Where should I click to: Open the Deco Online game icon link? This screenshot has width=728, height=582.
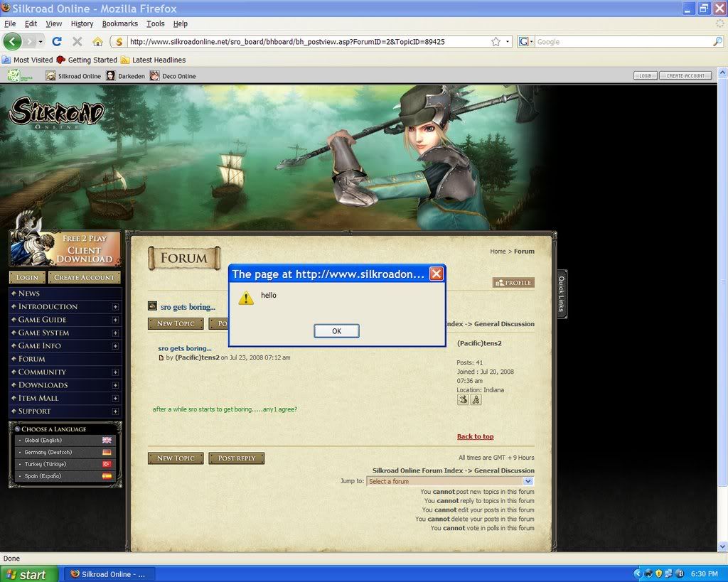(154, 75)
